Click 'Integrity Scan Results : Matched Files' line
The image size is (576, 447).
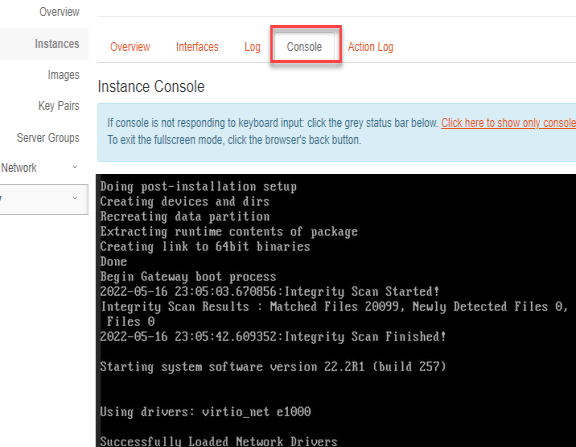(335, 307)
